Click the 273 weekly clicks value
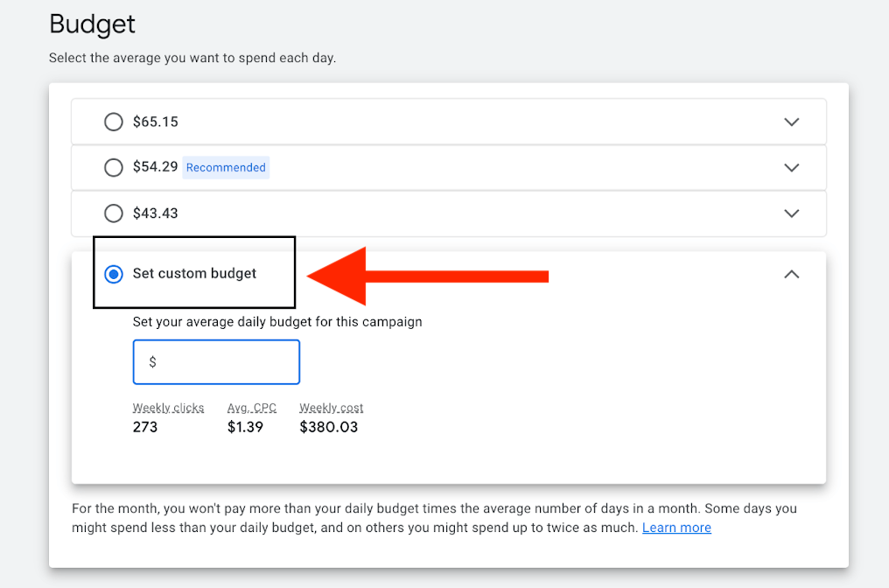 tap(145, 427)
